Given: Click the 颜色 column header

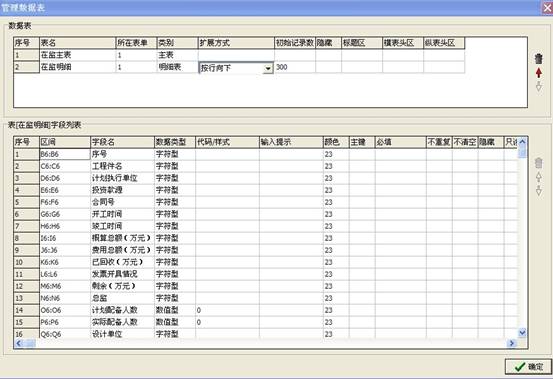Looking at the screenshot, I should coord(336,142).
